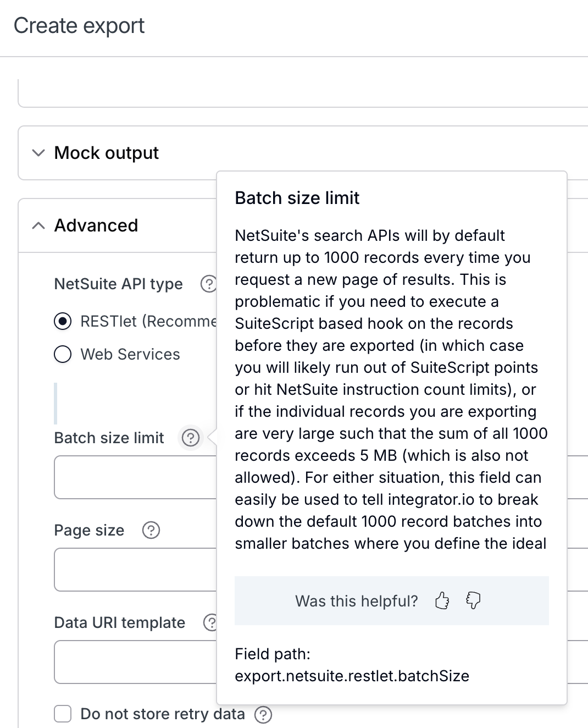The image size is (588, 728).
Task: Show help for Do not store retry data
Action: click(263, 714)
